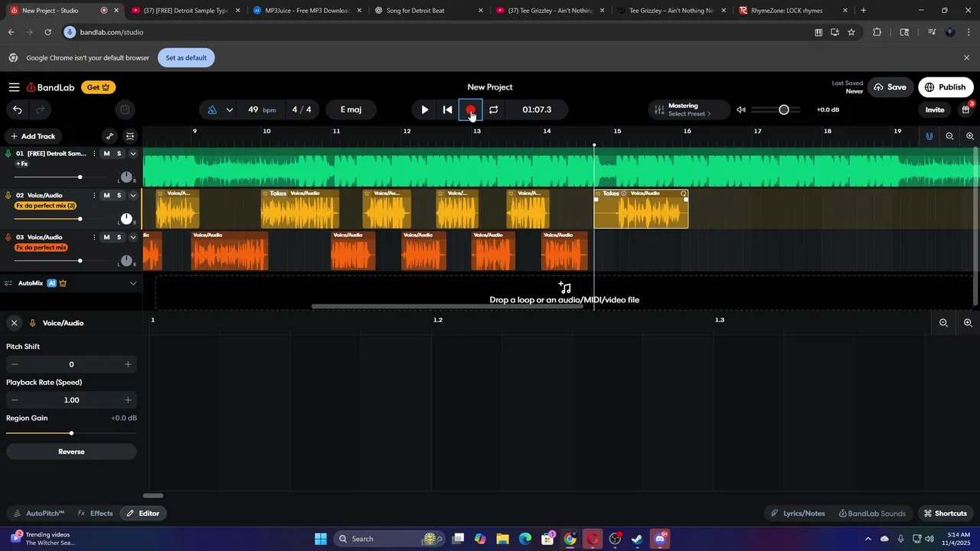This screenshot has width=980, height=551.
Task: Save the project
Action: click(x=889, y=87)
